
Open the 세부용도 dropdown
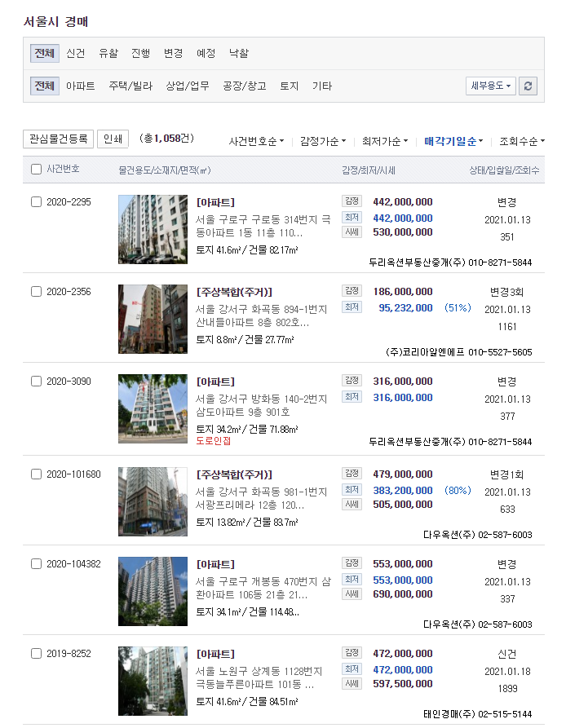tap(491, 86)
